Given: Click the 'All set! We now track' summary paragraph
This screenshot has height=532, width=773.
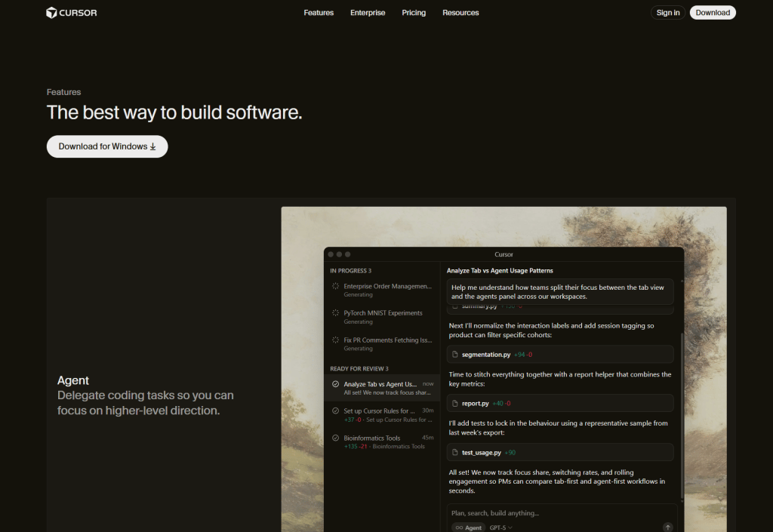Looking at the screenshot, I should tap(557, 481).
